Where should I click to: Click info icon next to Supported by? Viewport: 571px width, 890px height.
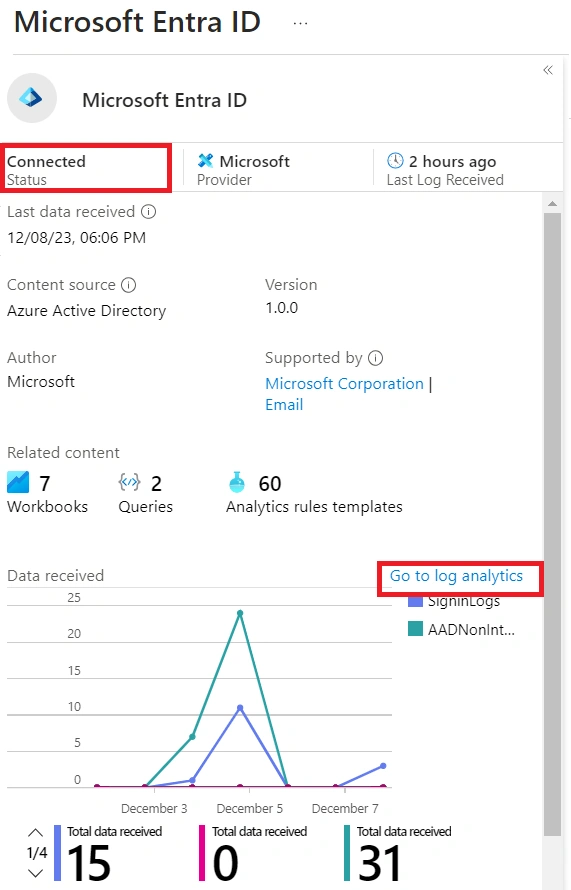click(x=375, y=358)
